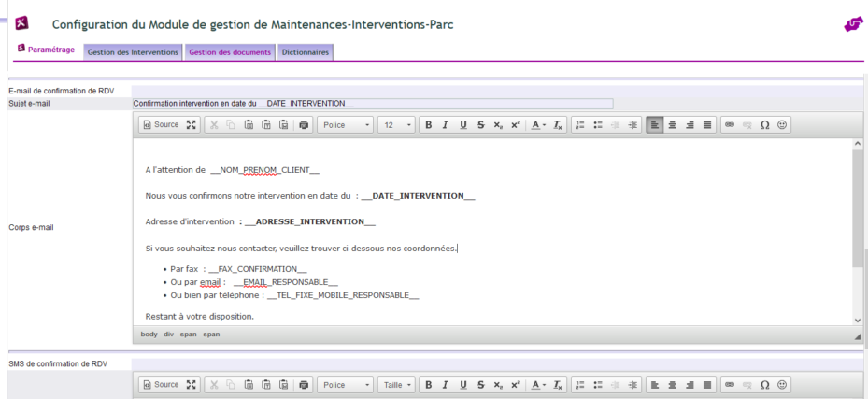868x399 pixels.
Task: Toggle italic in SMS editor toolbar
Action: 445,385
